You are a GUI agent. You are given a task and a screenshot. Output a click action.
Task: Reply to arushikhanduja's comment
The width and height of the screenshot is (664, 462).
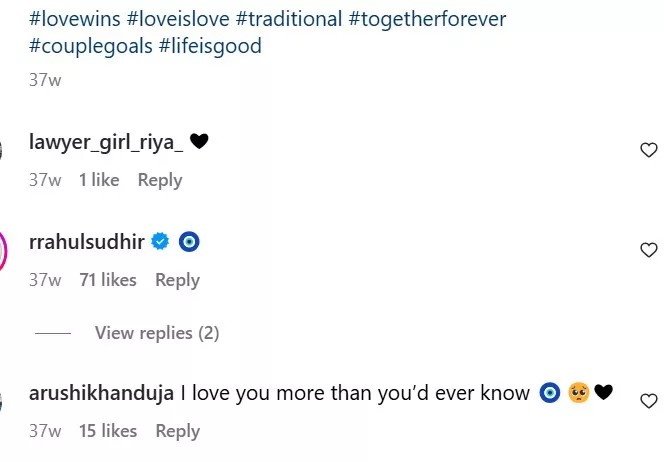(x=178, y=431)
